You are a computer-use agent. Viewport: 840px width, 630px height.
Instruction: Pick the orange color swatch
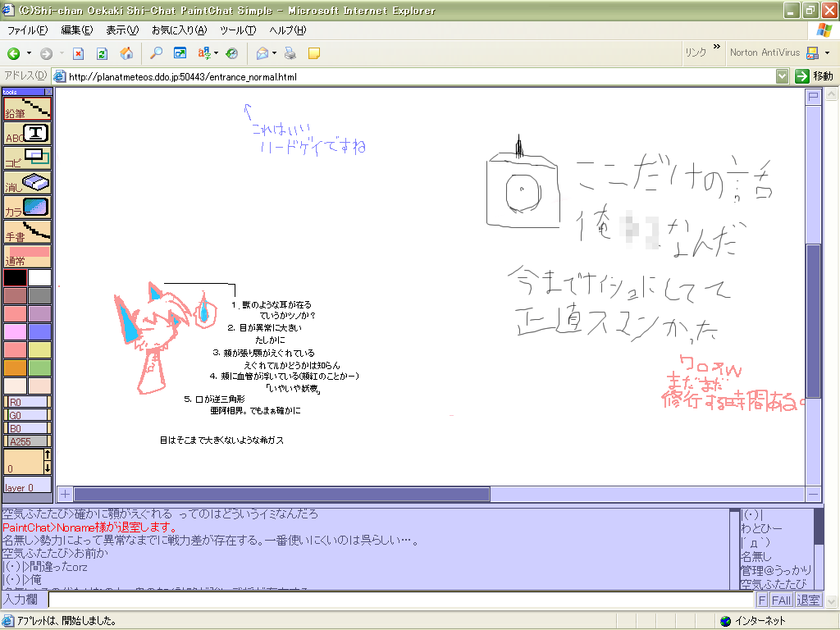pyautogui.click(x=15, y=368)
